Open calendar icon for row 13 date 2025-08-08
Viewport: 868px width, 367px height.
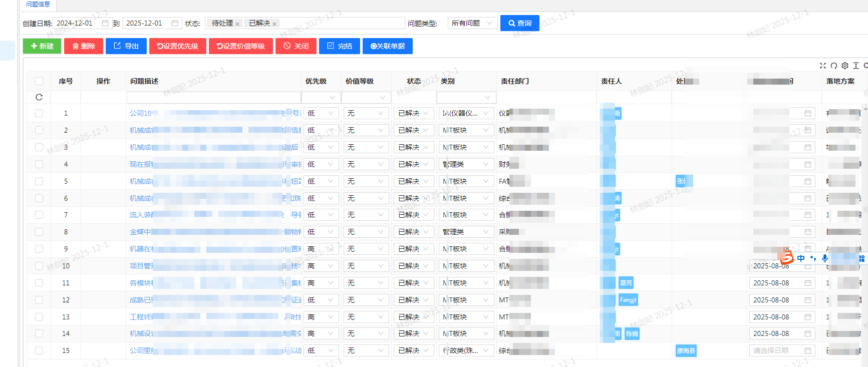coord(808,317)
